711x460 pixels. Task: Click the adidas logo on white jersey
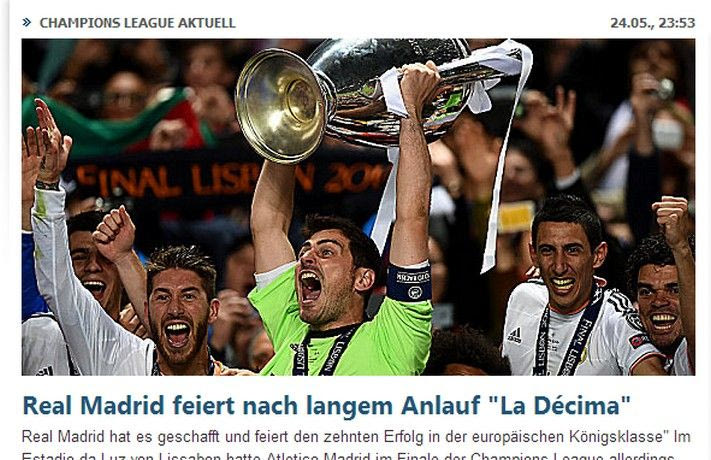[x=514, y=336]
